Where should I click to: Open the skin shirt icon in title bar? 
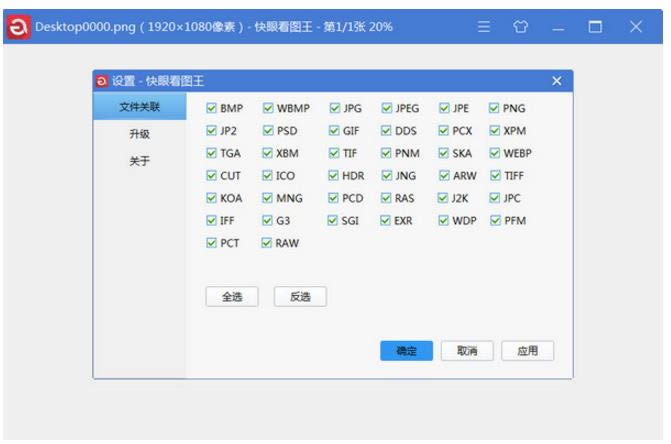(520, 27)
